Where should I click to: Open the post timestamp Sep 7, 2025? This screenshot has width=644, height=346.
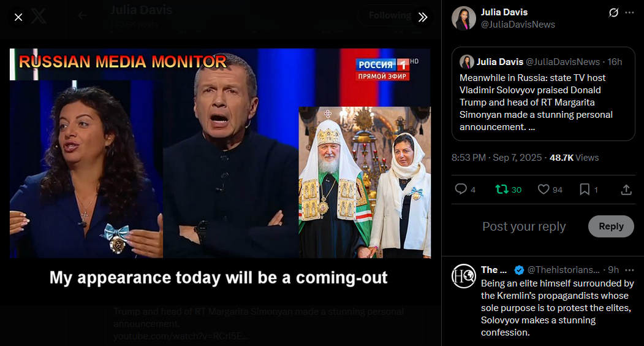click(x=496, y=158)
